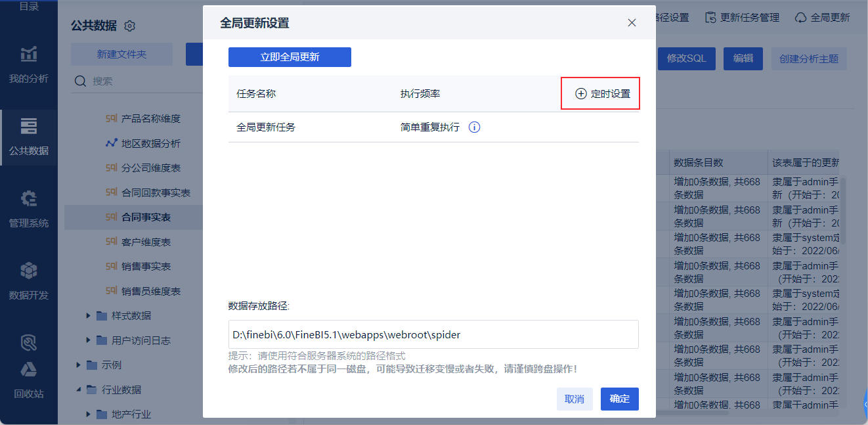This screenshot has height=425, width=868.
Task: Click the 全局更新 cloud icon
Action: pos(800,18)
